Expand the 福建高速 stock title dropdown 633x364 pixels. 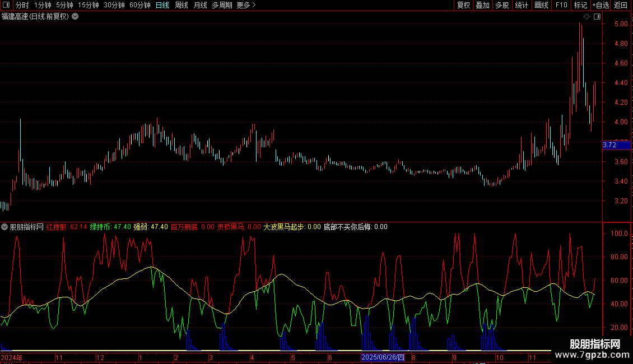75,16
